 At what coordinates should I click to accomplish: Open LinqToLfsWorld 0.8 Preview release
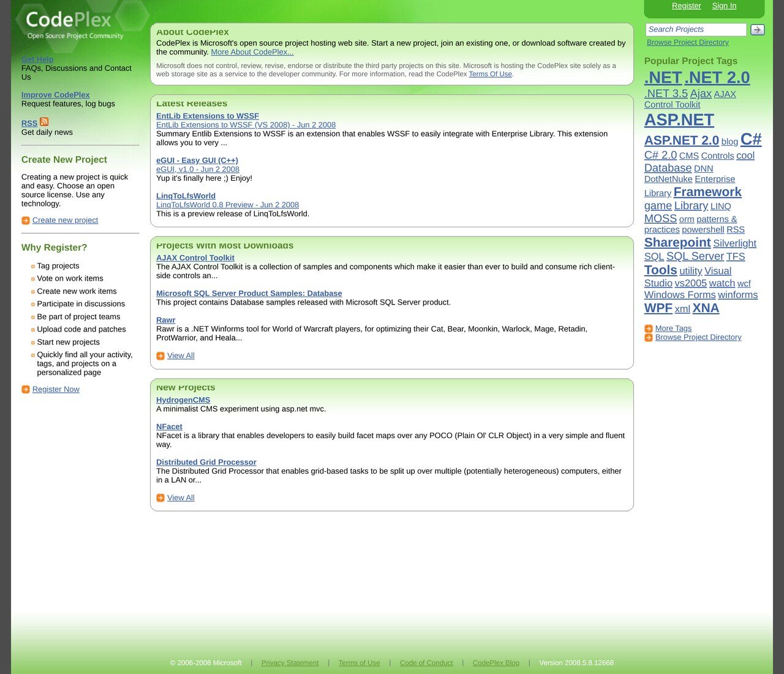227,205
